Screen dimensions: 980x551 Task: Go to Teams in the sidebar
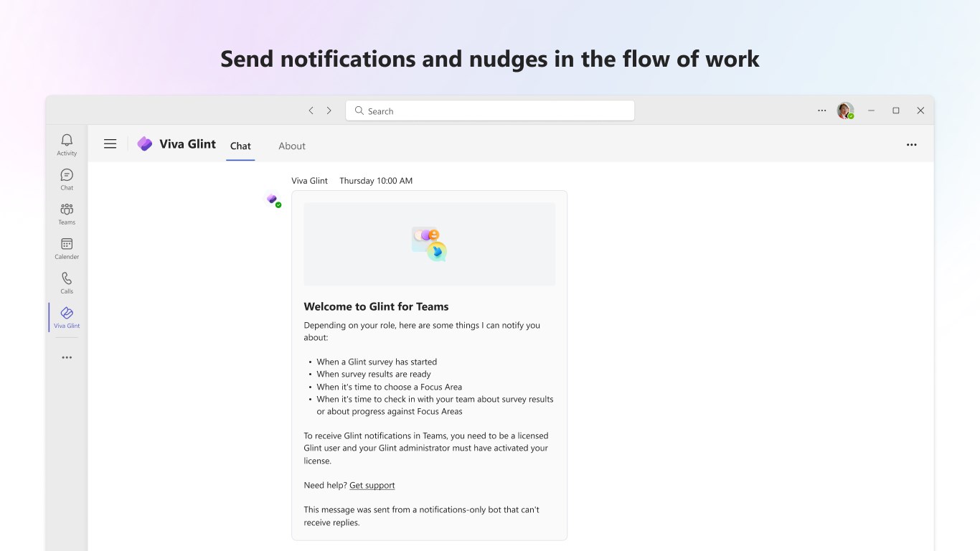pyautogui.click(x=67, y=213)
